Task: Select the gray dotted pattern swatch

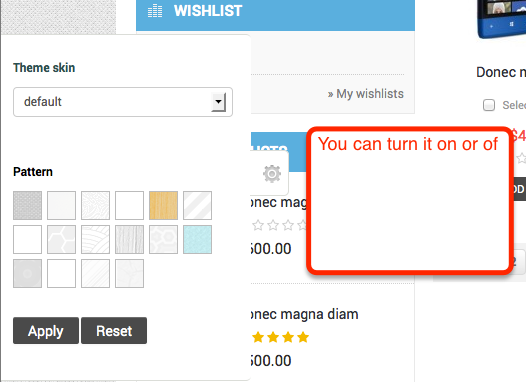Action: [28, 206]
